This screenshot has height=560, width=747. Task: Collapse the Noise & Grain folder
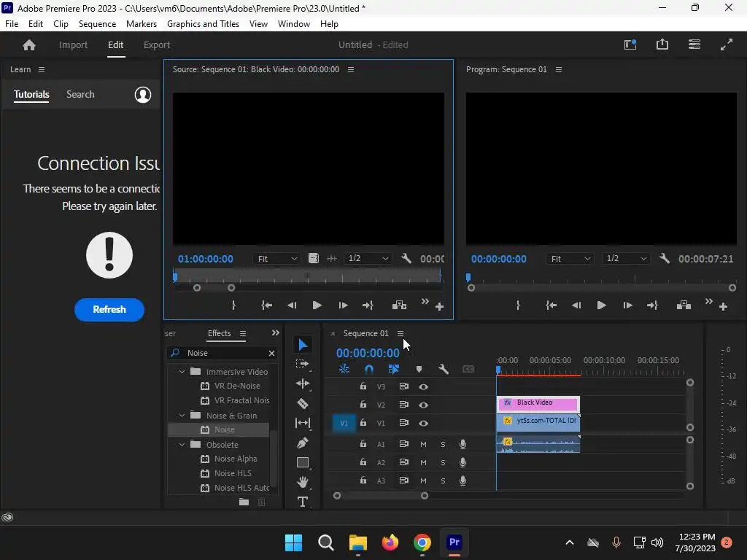[x=182, y=415]
